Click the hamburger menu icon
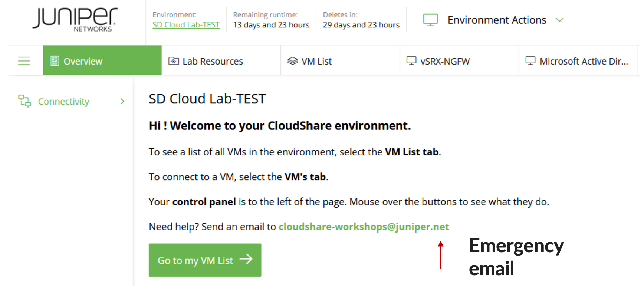This screenshot has width=644, height=290. click(x=24, y=61)
